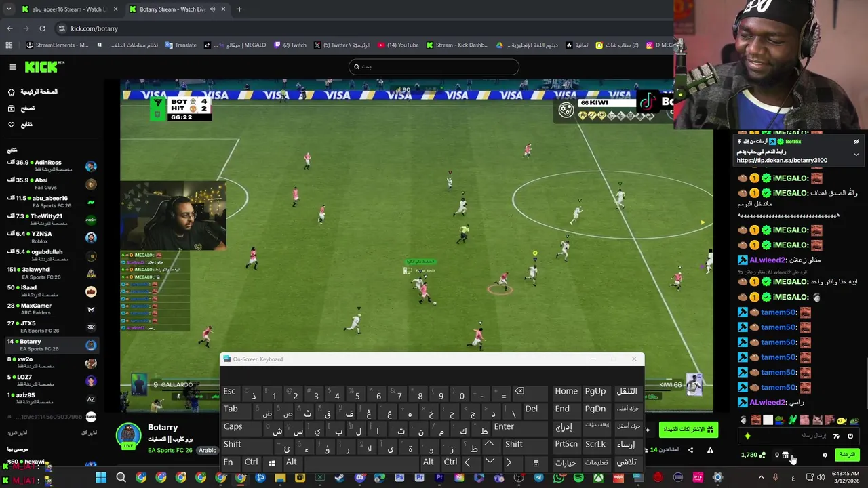Image resolution: width=868 pixels, height=488 pixels.
Task: Open Absi channel in sidebar
Action: [x=52, y=184]
